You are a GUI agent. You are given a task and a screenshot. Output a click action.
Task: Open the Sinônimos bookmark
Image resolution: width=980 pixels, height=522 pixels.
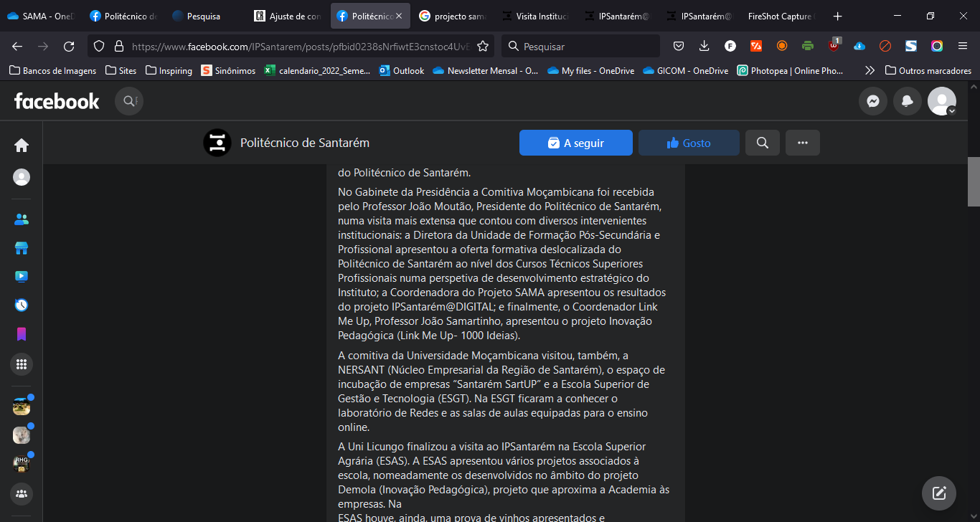(x=229, y=70)
